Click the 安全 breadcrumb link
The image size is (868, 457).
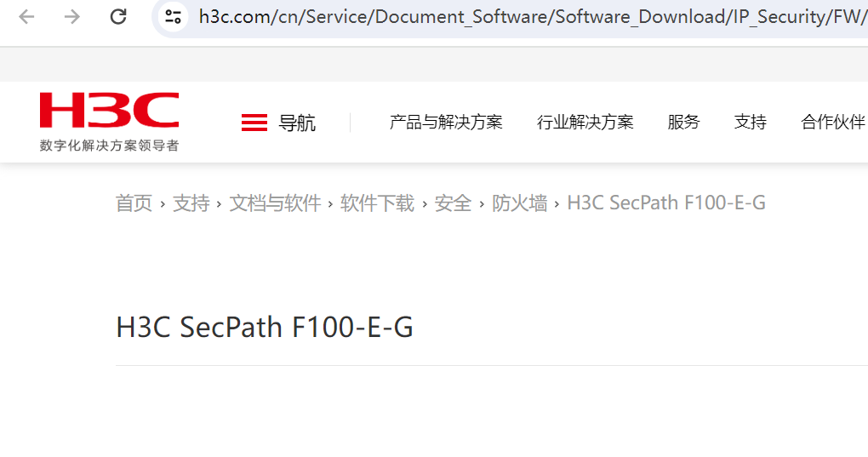click(x=453, y=203)
